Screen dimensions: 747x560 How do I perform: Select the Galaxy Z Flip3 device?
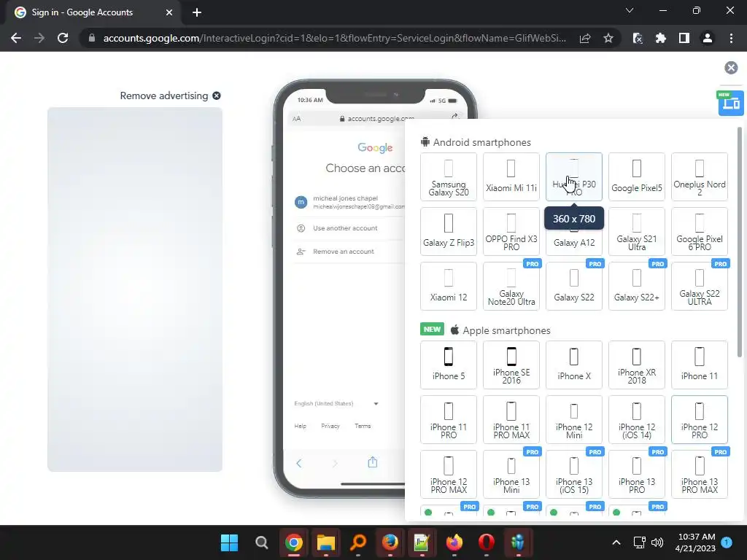click(449, 231)
